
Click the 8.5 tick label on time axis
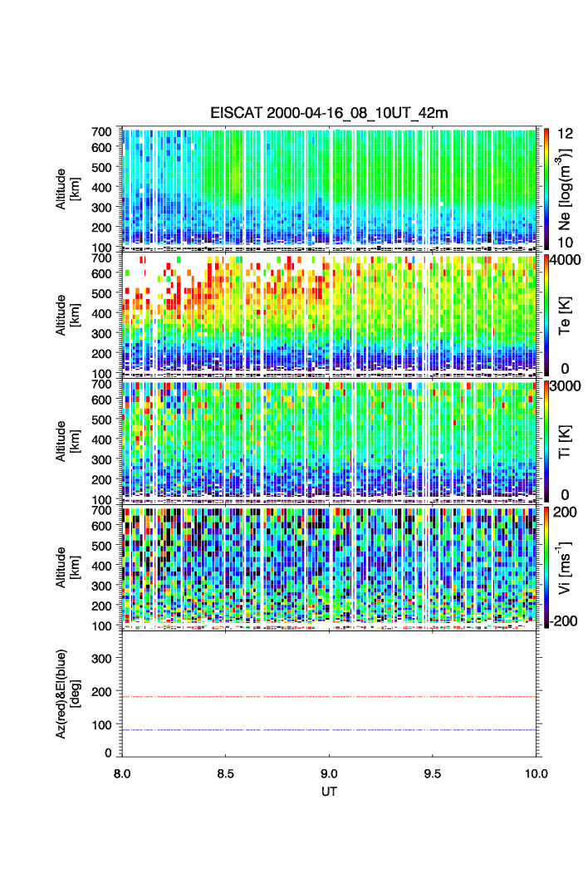225,773
